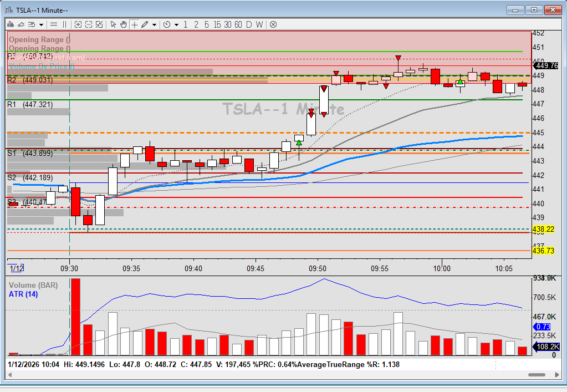This screenshot has width=567, height=392.
Task: Click the zoom in icon
Action: 78,24
